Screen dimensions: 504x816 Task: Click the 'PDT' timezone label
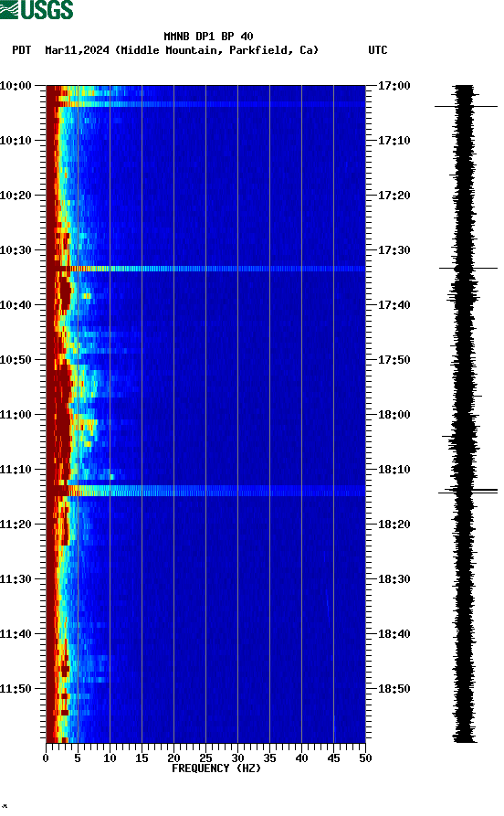click(x=22, y=50)
